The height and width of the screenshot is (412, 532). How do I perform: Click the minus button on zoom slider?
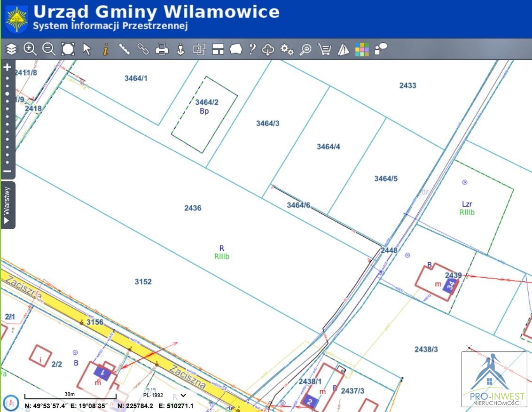click(7, 171)
